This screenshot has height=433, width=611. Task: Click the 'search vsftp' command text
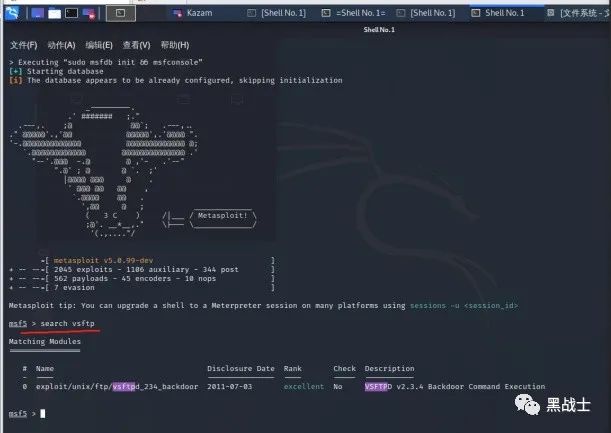tap(67, 323)
